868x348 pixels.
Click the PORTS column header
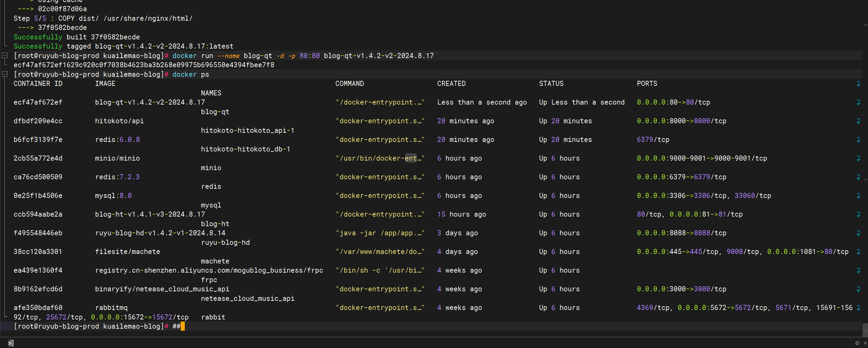[x=647, y=84]
